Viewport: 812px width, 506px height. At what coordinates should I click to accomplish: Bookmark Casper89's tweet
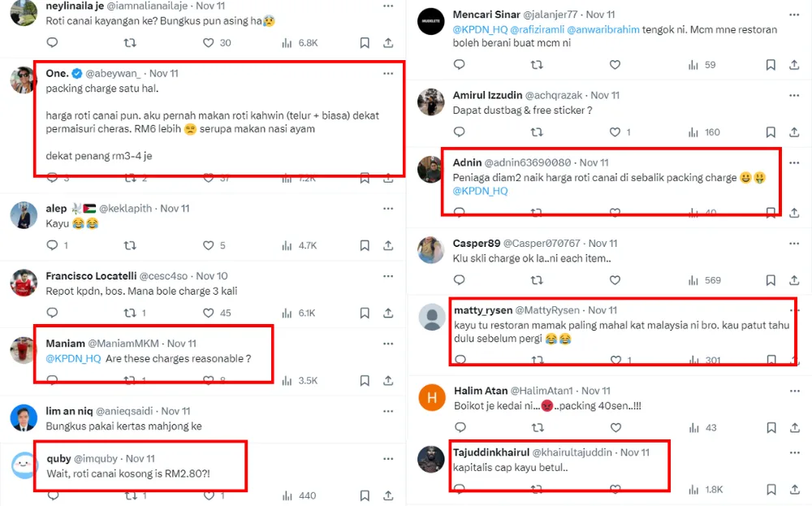pyautogui.click(x=771, y=280)
